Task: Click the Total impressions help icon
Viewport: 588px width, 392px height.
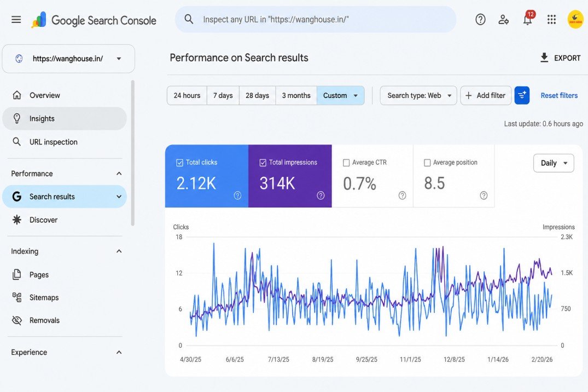Action: [x=321, y=195]
